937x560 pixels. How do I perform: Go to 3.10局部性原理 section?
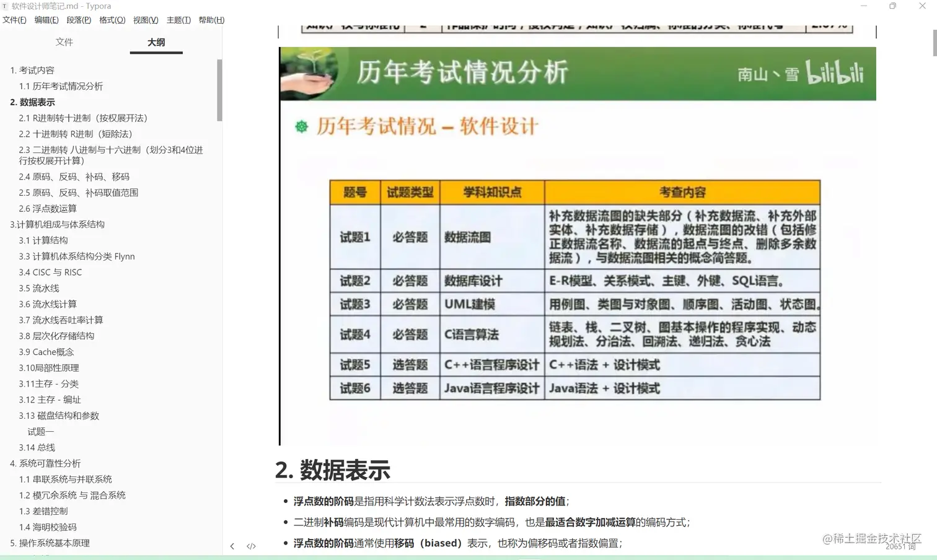49,368
